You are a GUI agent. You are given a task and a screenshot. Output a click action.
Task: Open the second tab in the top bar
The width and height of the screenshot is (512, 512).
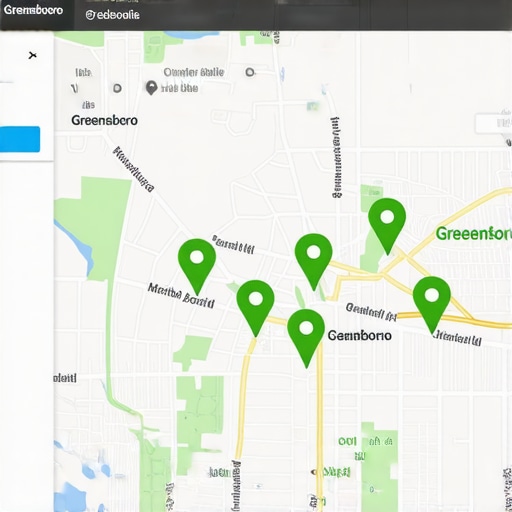(x=112, y=15)
